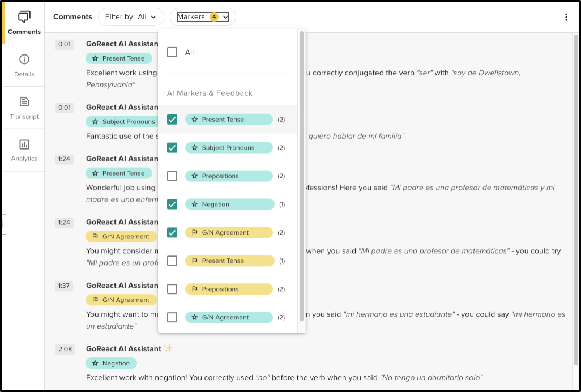Viewport: 581px width, 392px height.
Task: Enable the Prepositions marker filter
Action: pyautogui.click(x=172, y=176)
